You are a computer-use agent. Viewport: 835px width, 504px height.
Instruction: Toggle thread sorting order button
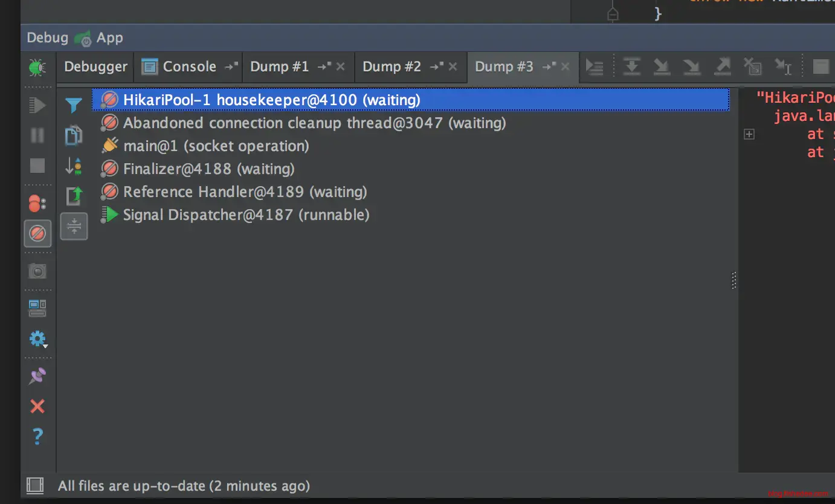74,166
